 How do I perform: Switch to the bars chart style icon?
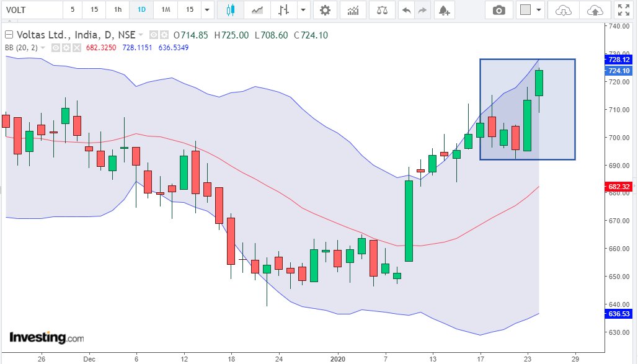pos(283,10)
